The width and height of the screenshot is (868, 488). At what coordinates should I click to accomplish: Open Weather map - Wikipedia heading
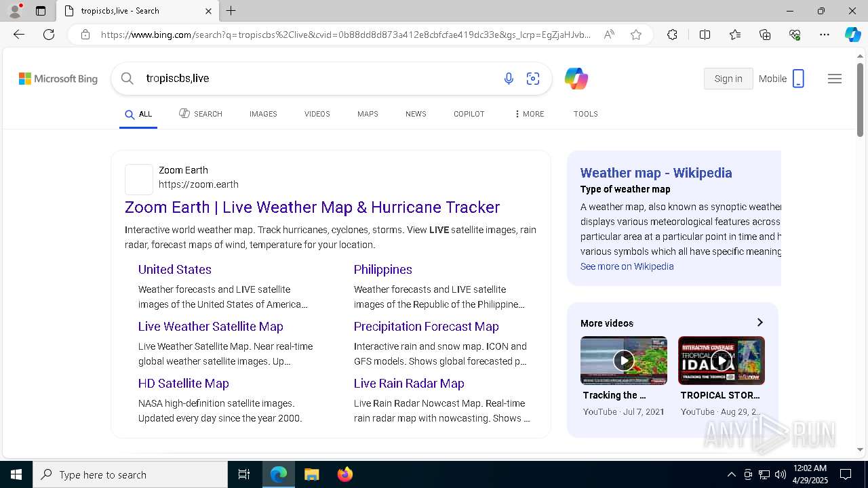point(656,173)
